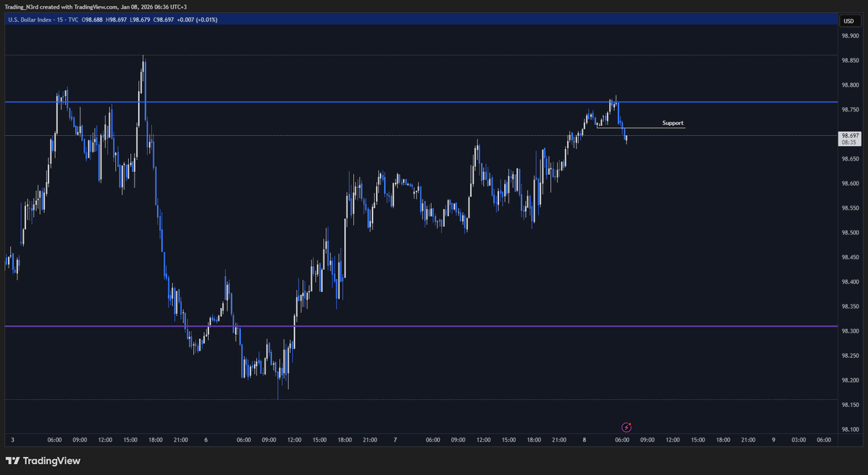Click the 98.600 price axis label
Image resolution: width=868 pixels, height=475 pixels.
[x=850, y=183]
